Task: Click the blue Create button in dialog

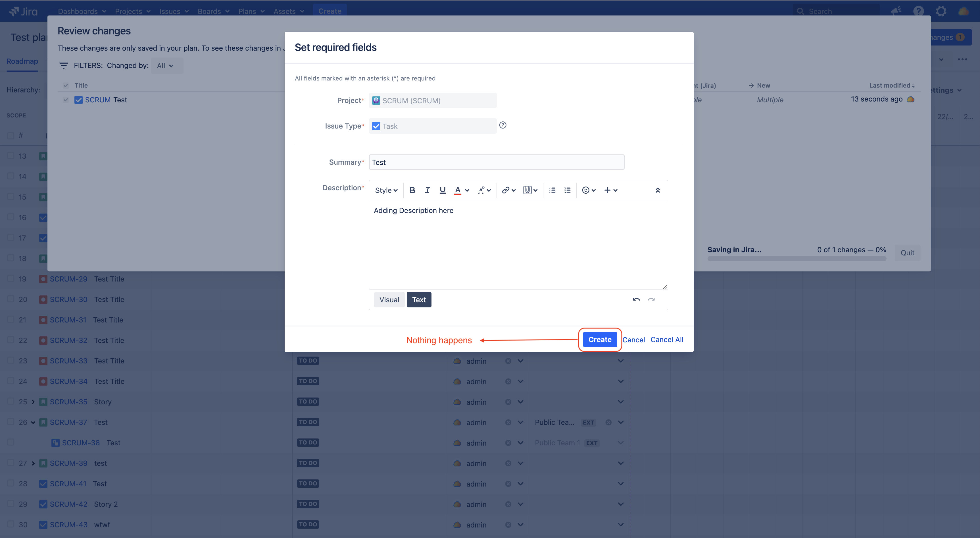Action: click(x=600, y=339)
